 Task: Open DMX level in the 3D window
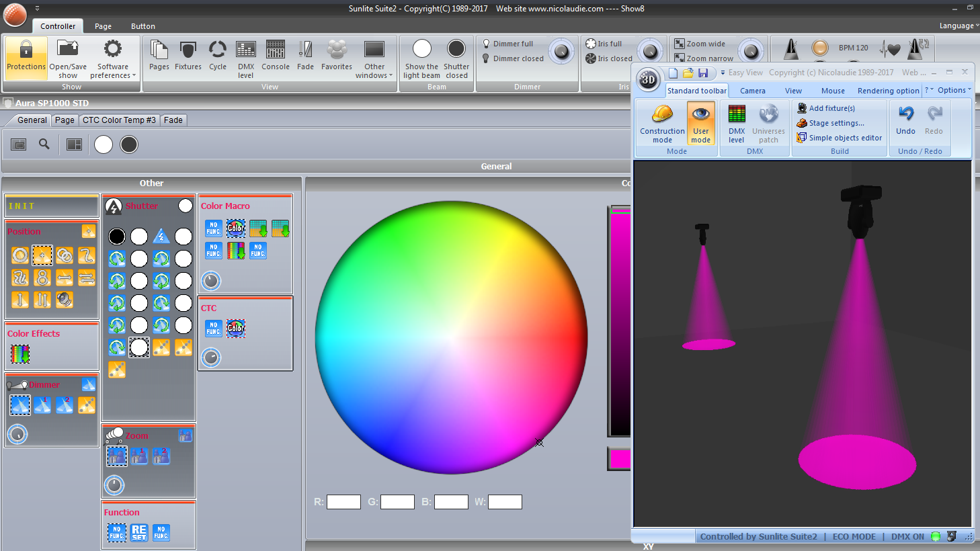point(737,124)
